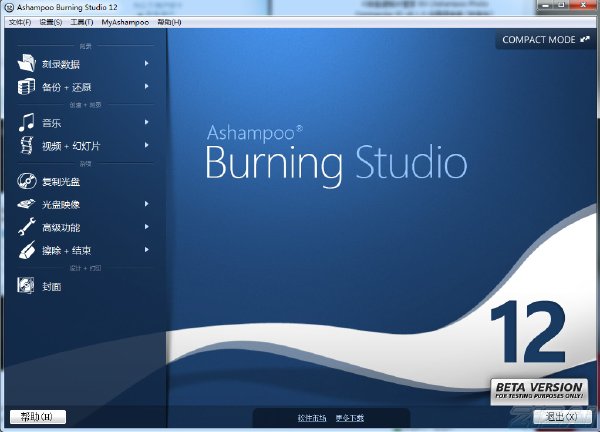Open the 软件市场 link
The width and height of the screenshot is (600, 432).
(x=312, y=418)
